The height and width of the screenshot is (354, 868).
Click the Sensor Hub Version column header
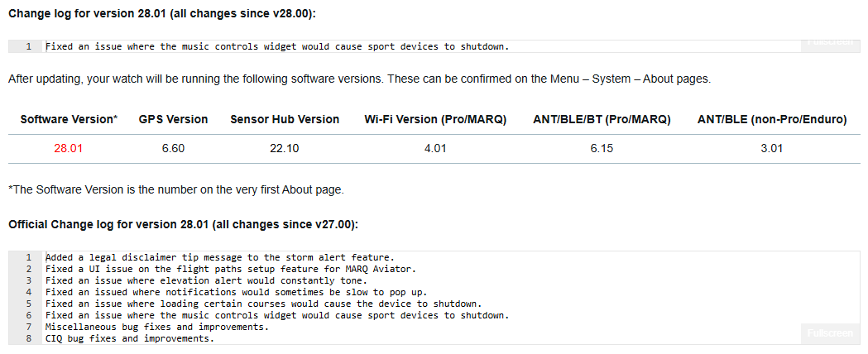(x=285, y=119)
